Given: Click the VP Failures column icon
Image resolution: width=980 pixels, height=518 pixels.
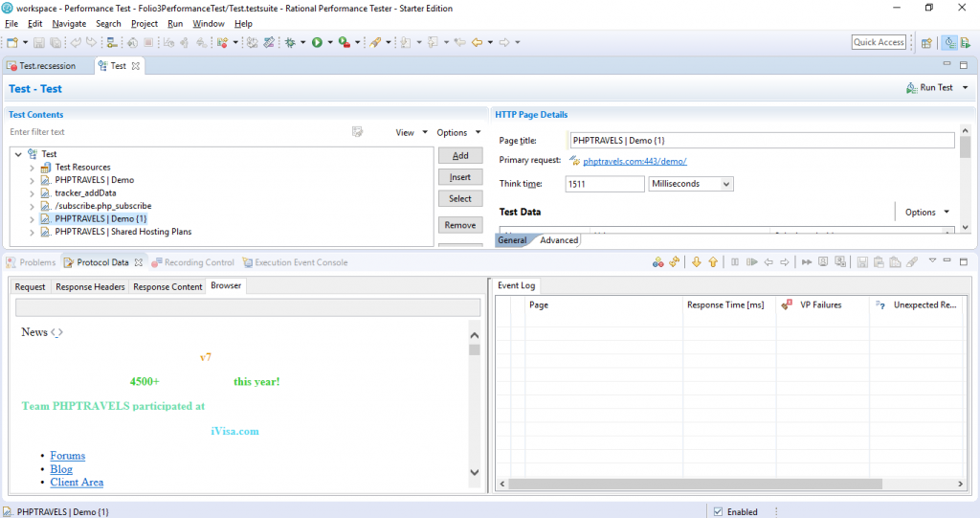Looking at the screenshot, I should pos(787,304).
